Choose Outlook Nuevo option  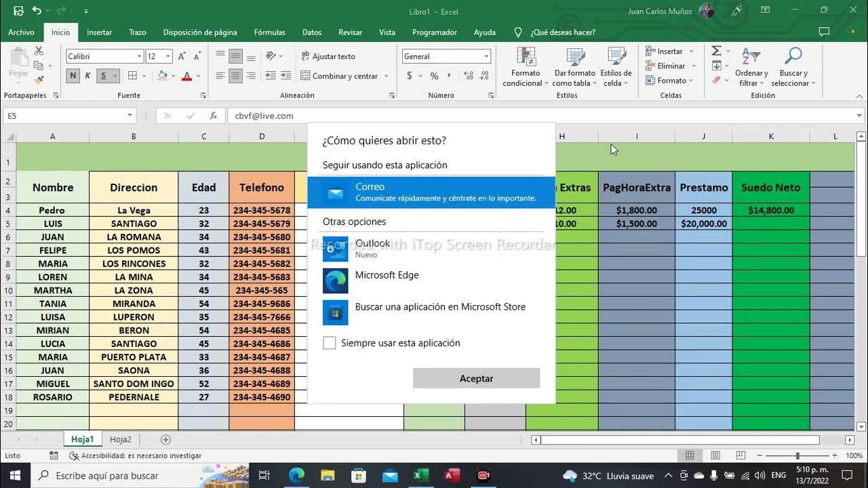coord(431,249)
